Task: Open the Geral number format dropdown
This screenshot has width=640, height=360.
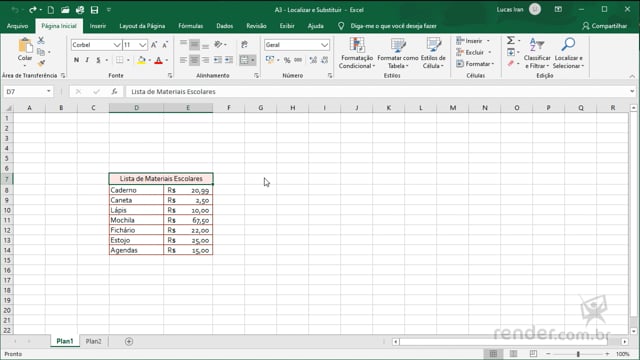Action: click(324, 45)
